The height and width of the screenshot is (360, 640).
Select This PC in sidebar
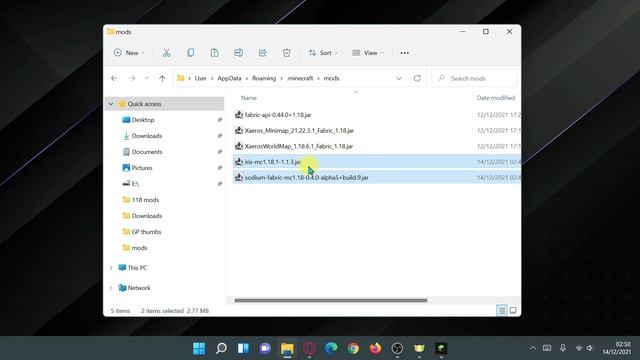click(137, 268)
